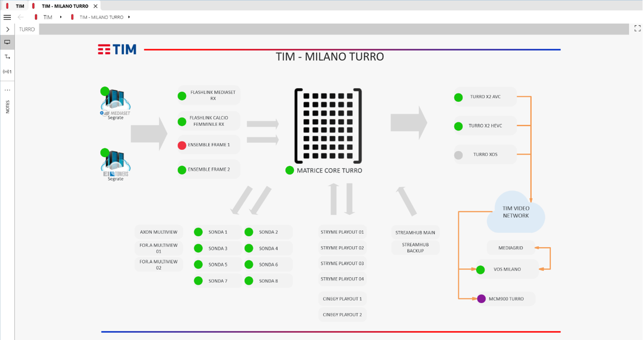Select SONDA 1 probe
The width and height of the screenshot is (644, 340).
coord(217,232)
